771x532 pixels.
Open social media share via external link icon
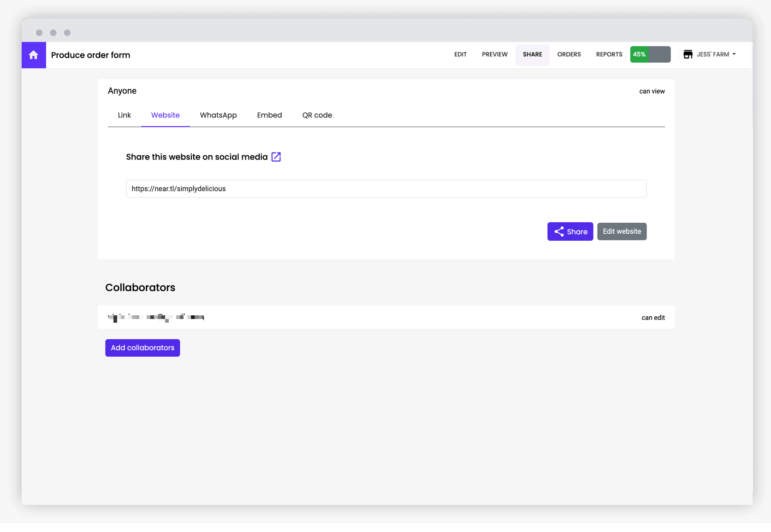tap(276, 157)
